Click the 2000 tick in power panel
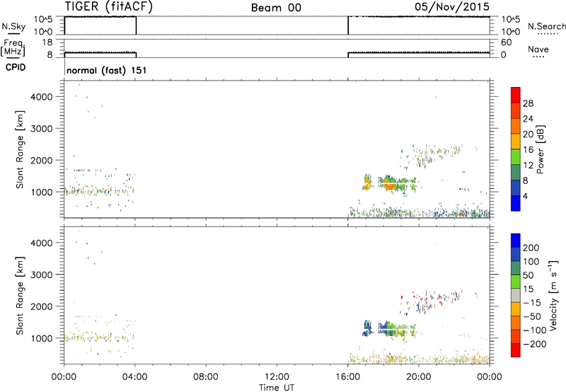566x392 pixels. (42, 160)
